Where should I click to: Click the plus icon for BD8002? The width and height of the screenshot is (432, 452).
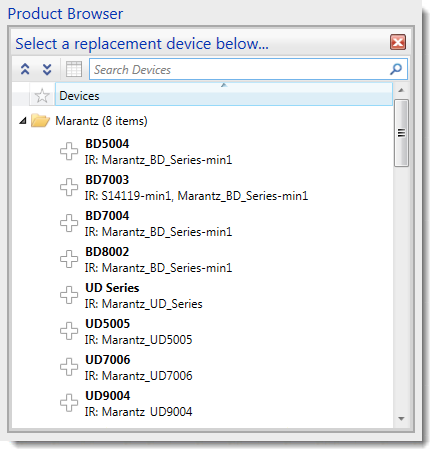pyautogui.click(x=69, y=259)
